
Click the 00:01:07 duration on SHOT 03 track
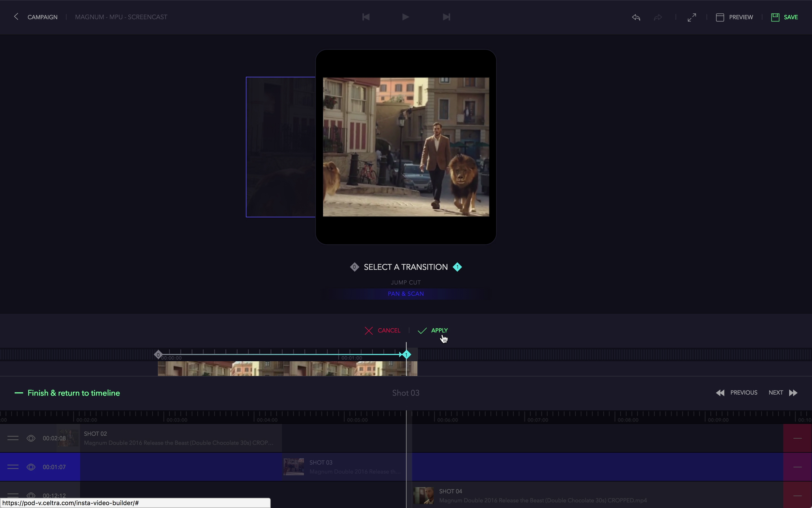pyautogui.click(x=54, y=467)
